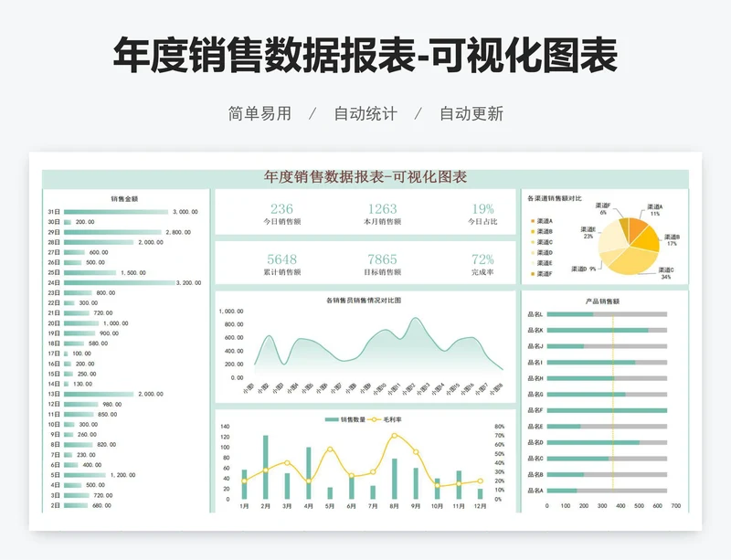Click the 各销售员销售情况对比图 chart title
This screenshot has width=731, height=560.
point(364,301)
